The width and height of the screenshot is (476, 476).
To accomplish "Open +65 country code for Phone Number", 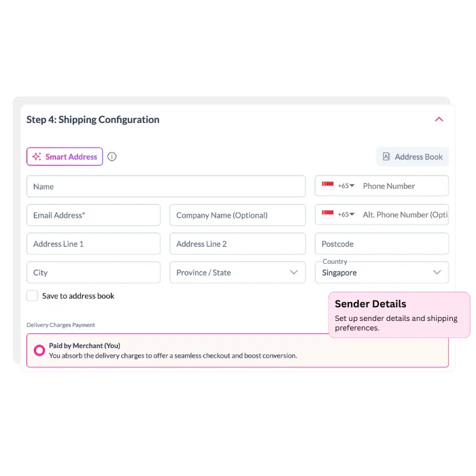I will pos(346,186).
